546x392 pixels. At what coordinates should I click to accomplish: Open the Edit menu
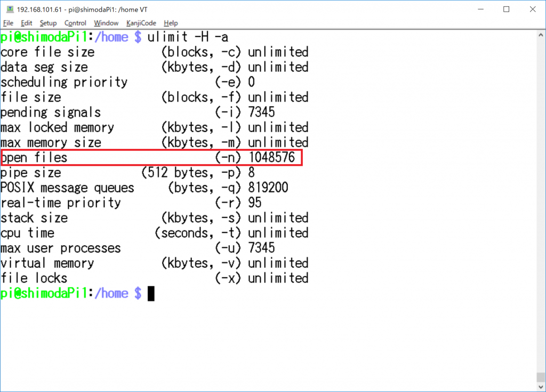point(27,23)
